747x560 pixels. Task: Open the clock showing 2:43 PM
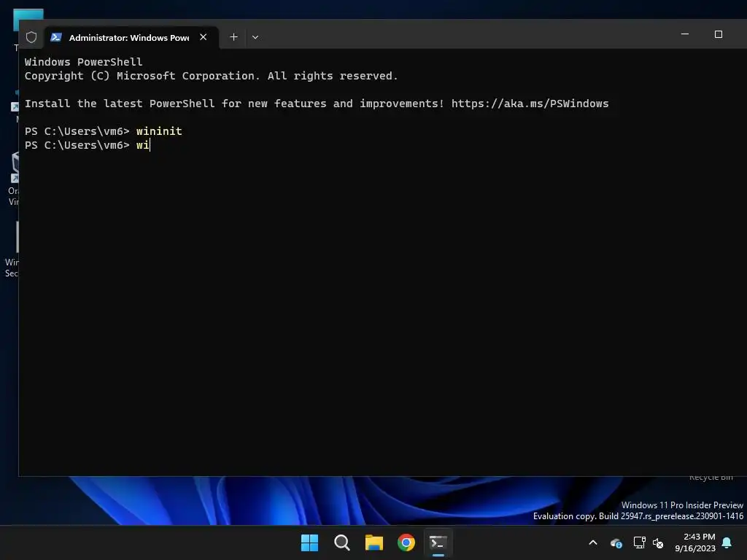tap(695, 542)
